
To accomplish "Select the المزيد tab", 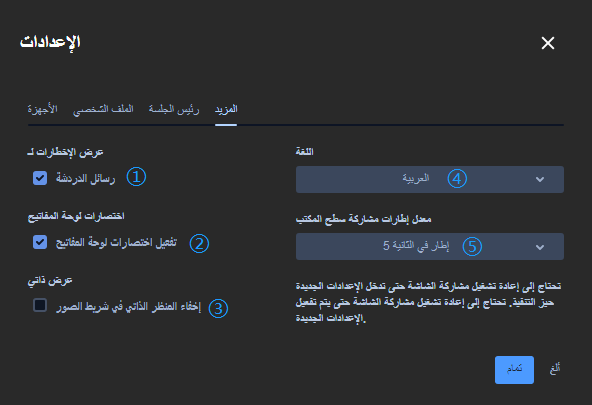I will pos(226,109).
